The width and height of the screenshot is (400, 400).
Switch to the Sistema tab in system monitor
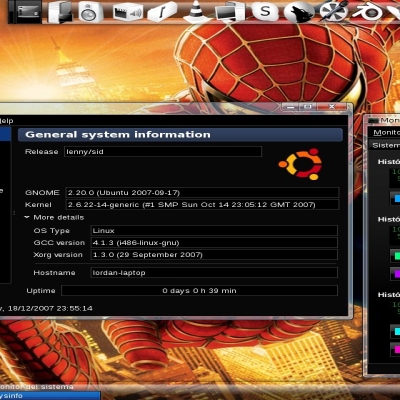click(386, 145)
